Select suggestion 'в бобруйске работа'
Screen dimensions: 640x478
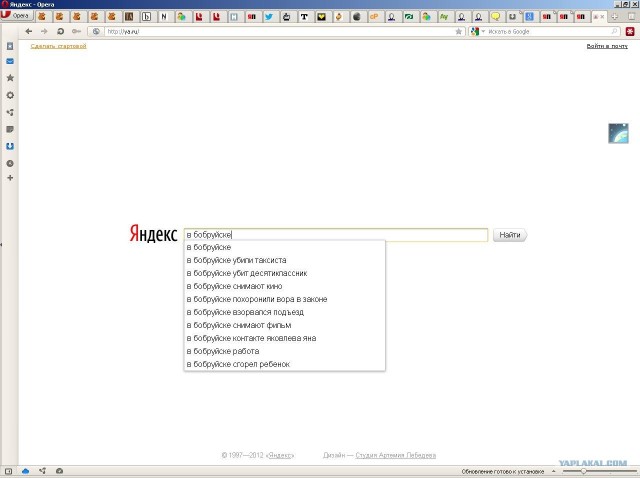284,351
